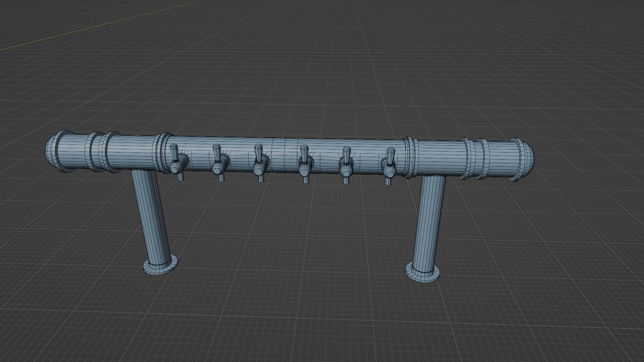Select the third tap handle from left
The height and width of the screenshot is (362, 644).
(x=258, y=152)
